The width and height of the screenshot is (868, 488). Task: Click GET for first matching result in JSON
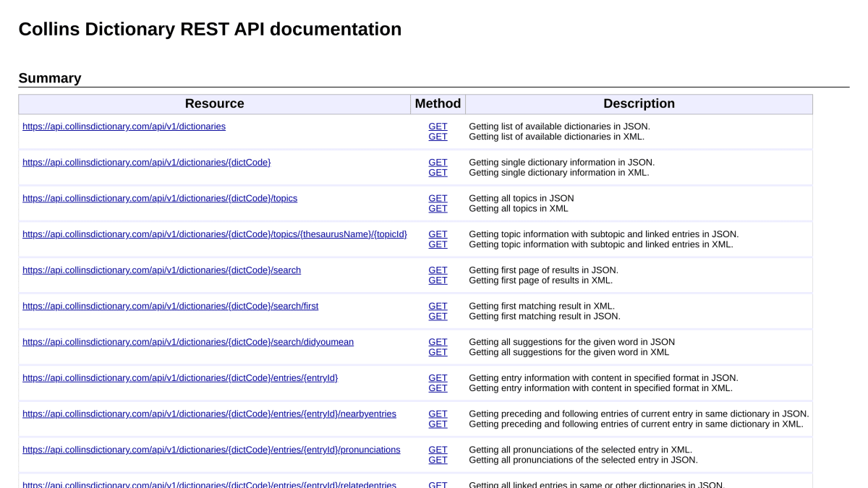coord(438,316)
